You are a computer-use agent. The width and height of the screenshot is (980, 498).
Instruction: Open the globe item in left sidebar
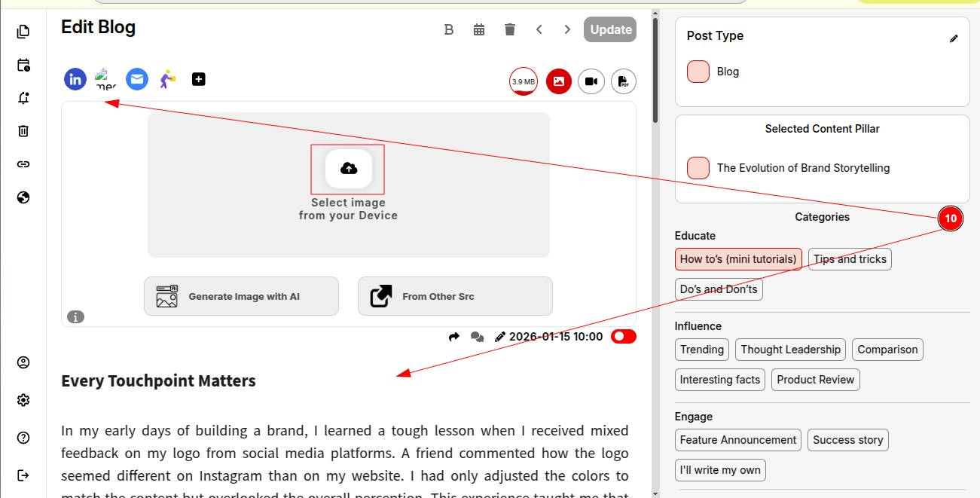pyautogui.click(x=23, y=197)
